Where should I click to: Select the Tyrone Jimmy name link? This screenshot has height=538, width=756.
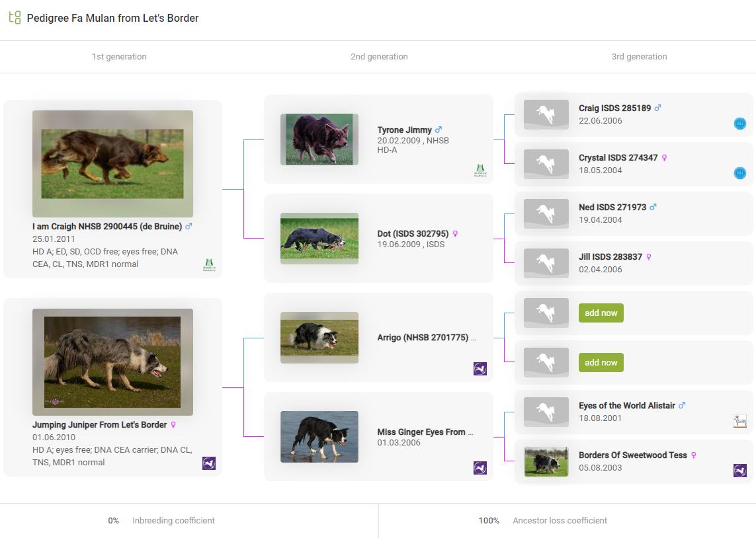(404, 130)
